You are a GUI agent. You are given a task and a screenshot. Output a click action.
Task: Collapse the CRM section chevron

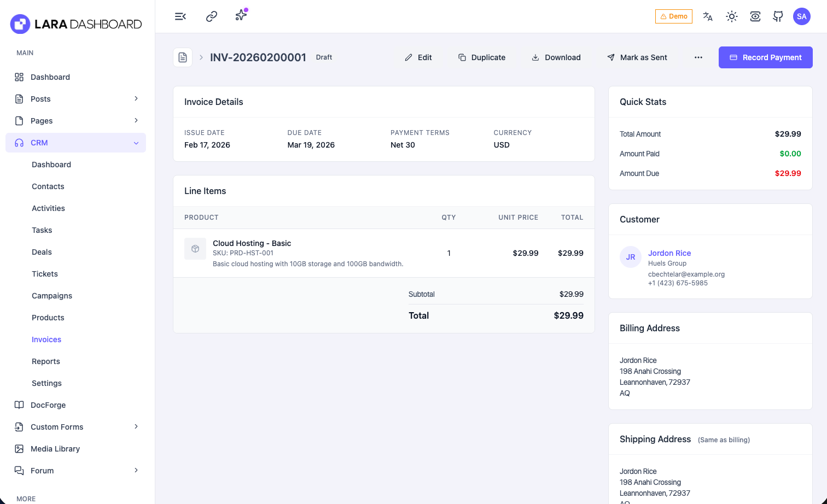(x=136, y=143)
